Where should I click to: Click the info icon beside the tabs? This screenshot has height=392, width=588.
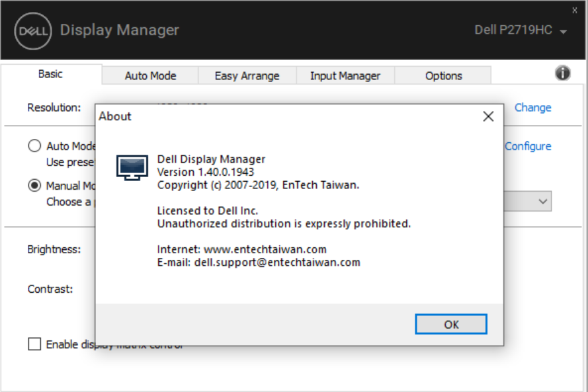[562, 73]
